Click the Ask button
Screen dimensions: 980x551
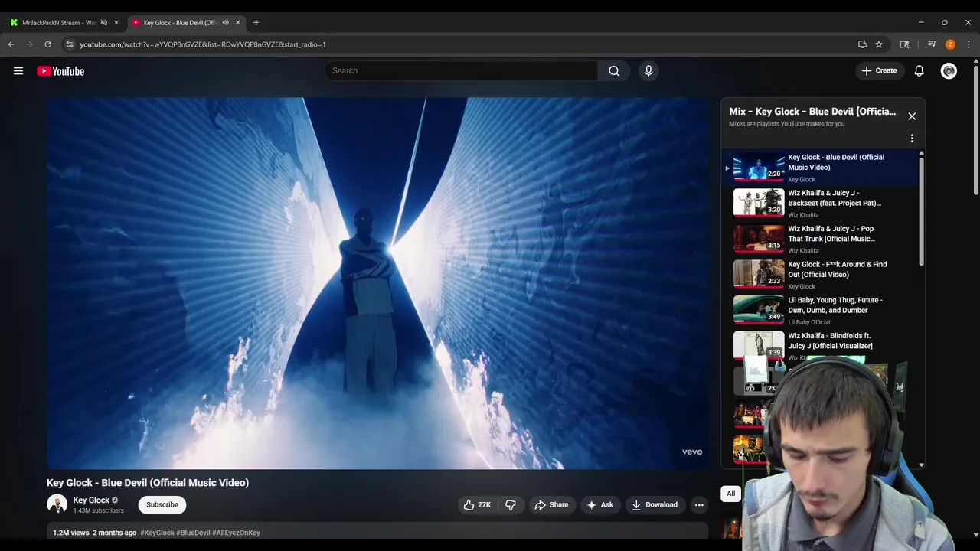click(x=599, y=504)
